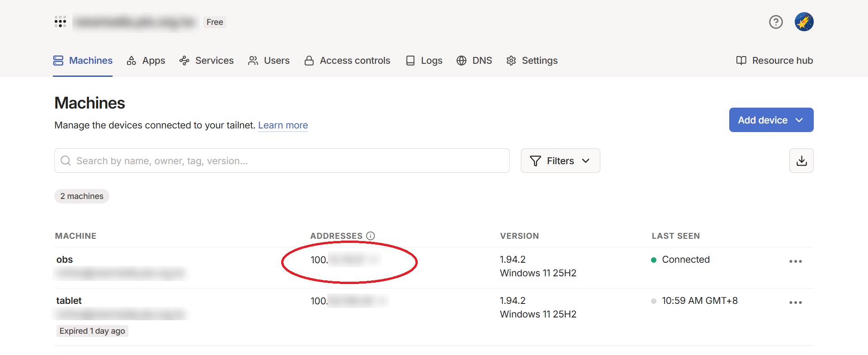The image size is (868, 355).
Task: Open the app launcher grid icon
Action: (60, 22)
